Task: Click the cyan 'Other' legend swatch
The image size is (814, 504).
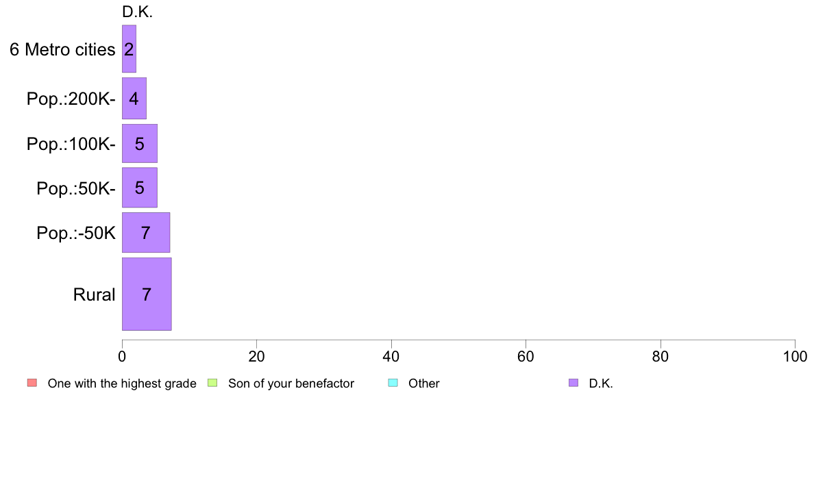Action: coord(393,383)
